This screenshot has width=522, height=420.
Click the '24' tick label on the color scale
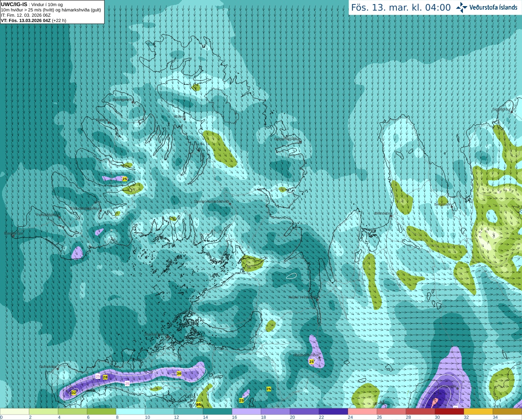(350, 417)
